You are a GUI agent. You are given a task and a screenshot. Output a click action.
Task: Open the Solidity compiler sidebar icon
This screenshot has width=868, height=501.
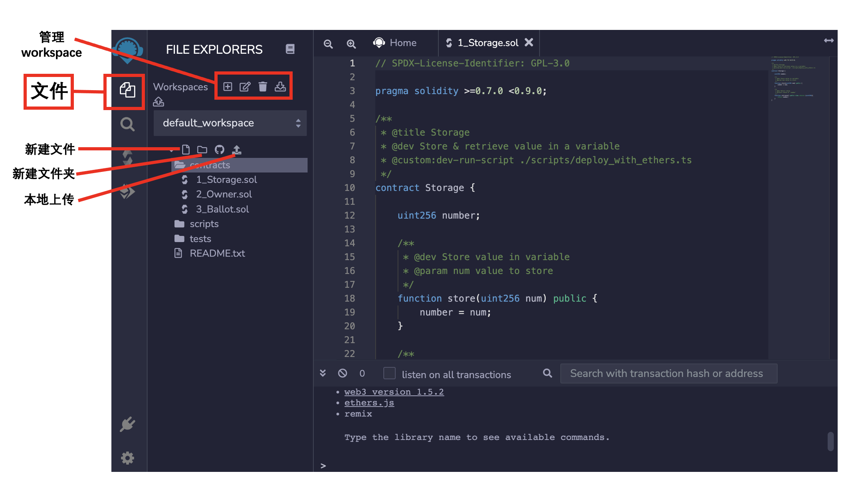[x=127, y=158]
